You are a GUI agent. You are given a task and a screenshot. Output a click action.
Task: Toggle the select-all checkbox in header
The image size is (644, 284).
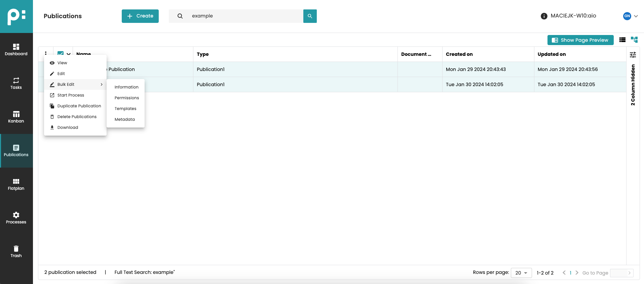(x=61, y=53)
